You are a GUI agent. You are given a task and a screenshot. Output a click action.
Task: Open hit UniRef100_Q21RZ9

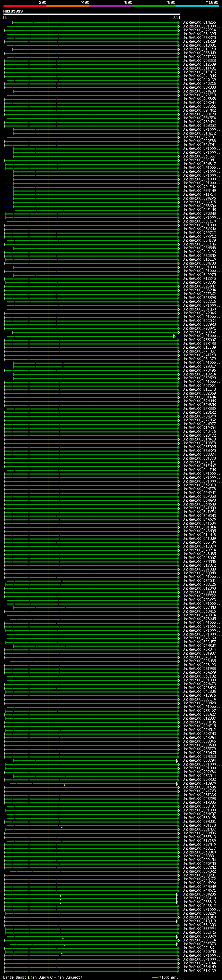tap(199, 41)
